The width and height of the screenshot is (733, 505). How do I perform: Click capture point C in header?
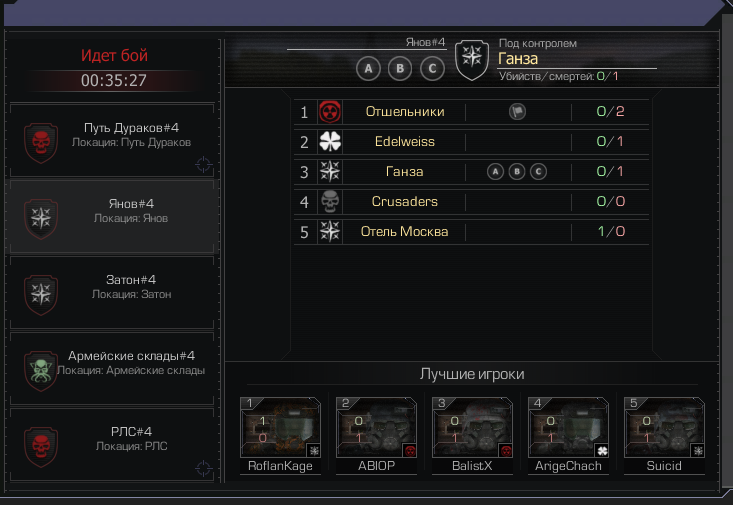(432, 69)
